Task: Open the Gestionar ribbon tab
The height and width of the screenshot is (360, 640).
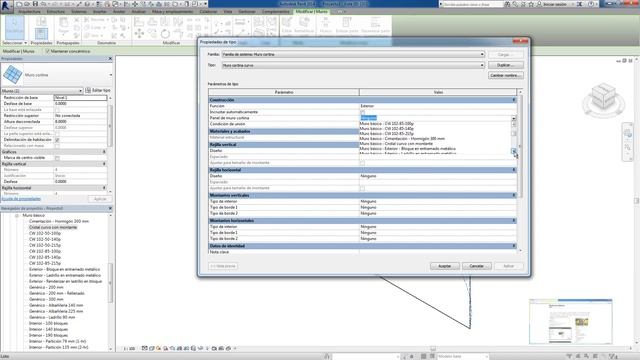Action: (247, 11)
